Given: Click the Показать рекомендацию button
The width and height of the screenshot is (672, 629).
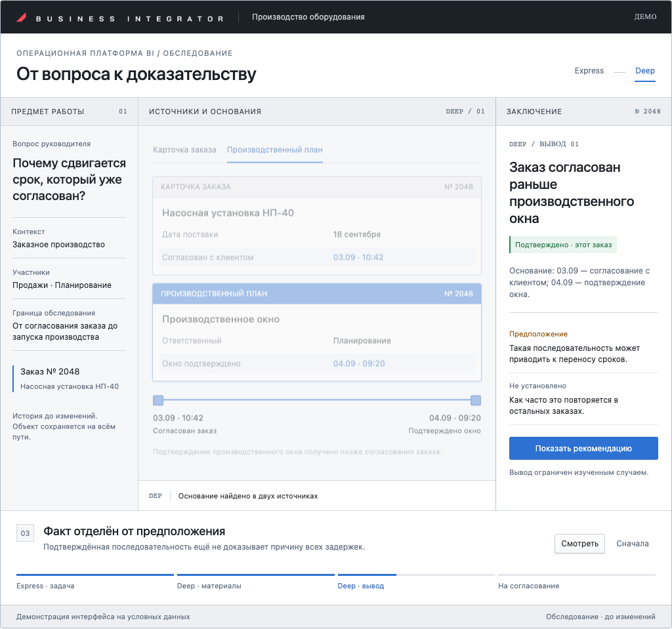Looking at the screenshot, I should click(583, 448).
